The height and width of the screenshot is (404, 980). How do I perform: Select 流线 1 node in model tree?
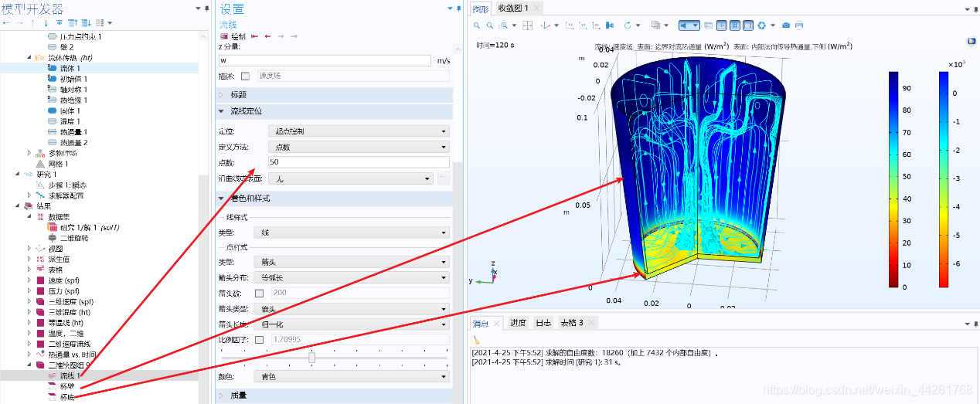[x=70, y=375]
